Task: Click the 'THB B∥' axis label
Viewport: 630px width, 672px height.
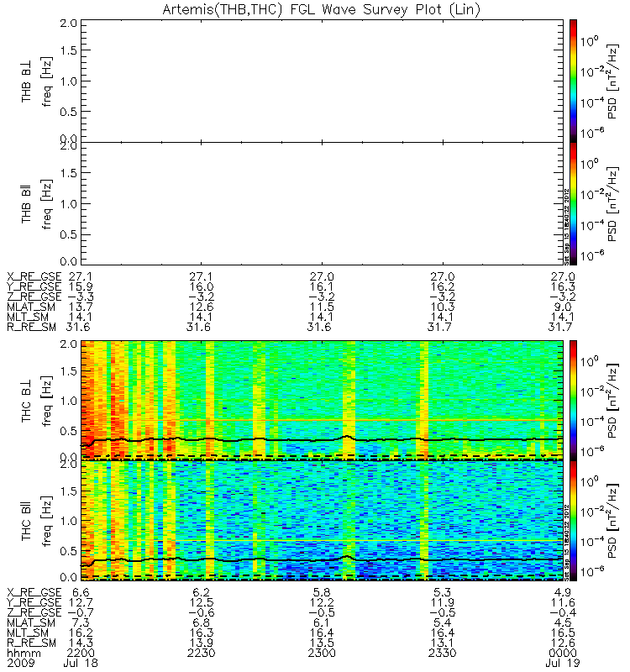Action: coord(27,204)
